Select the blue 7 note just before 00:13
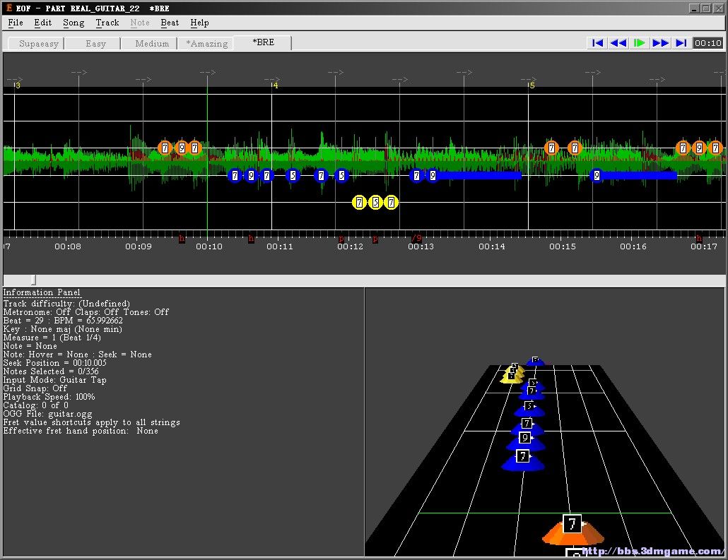 [416, 175]
